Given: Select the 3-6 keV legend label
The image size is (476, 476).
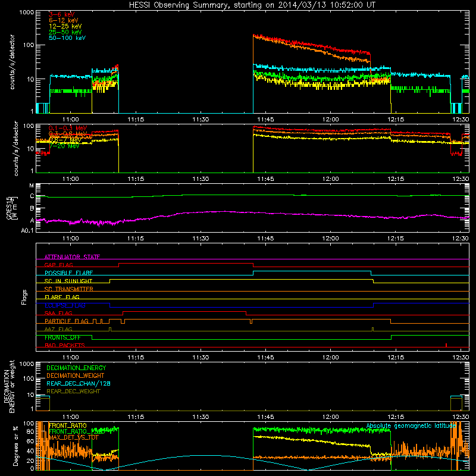Looking at the screenshot, I should (61, 14).
